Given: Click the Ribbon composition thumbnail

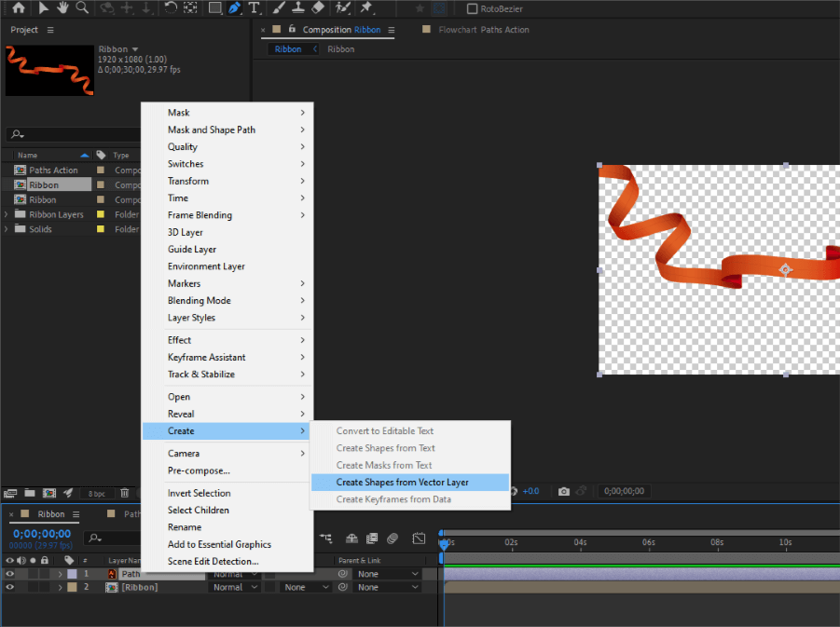Looking at the screenshot, I should [48, 70].
